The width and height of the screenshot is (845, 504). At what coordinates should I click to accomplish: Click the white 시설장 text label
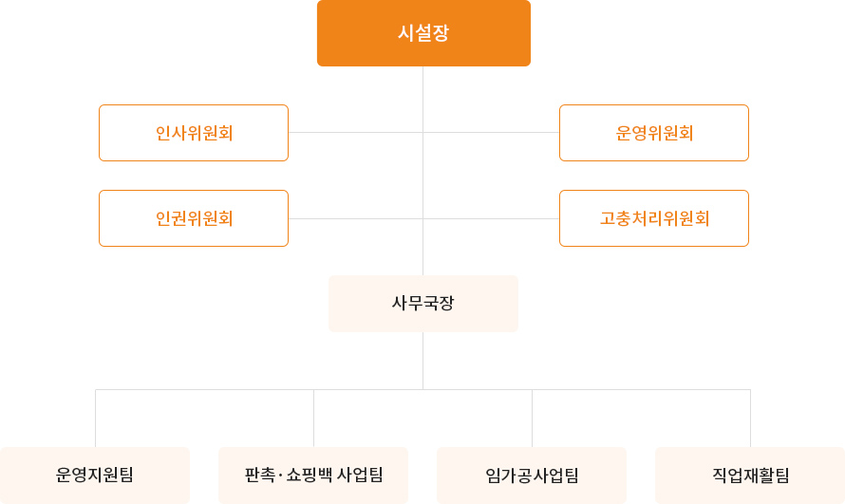click(423, 33)
